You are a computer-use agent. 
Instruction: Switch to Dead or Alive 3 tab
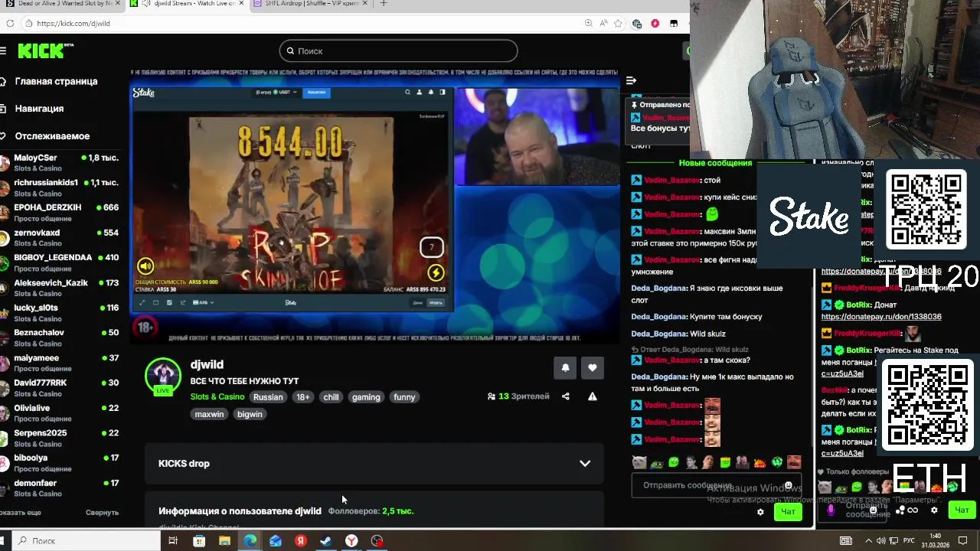(x=61, y=4)
